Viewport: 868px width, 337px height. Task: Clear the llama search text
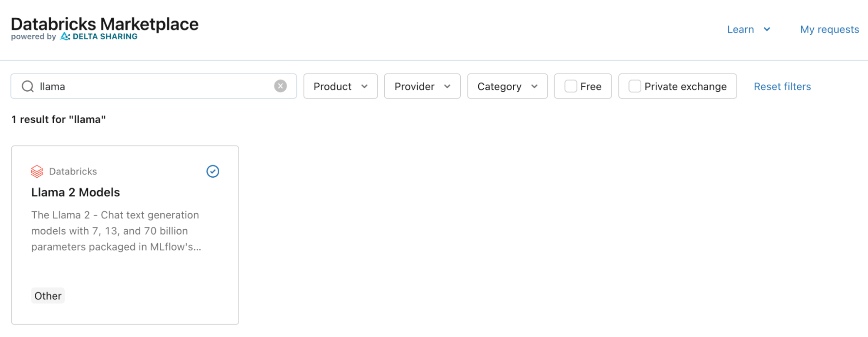281,86
